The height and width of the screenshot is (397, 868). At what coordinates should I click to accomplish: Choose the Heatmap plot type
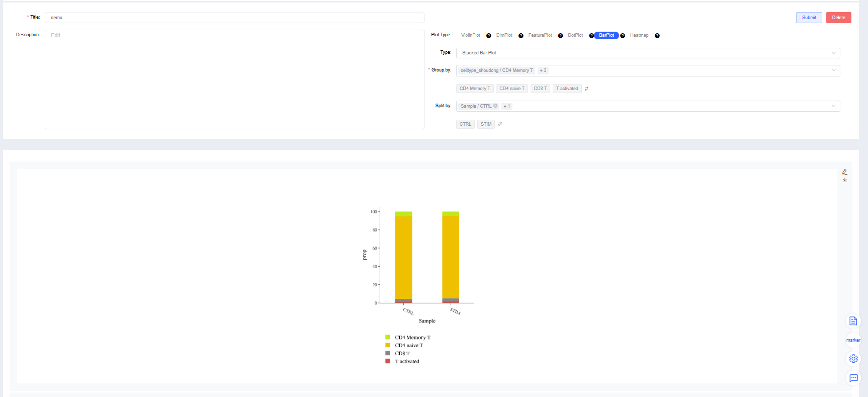(639, 35)
